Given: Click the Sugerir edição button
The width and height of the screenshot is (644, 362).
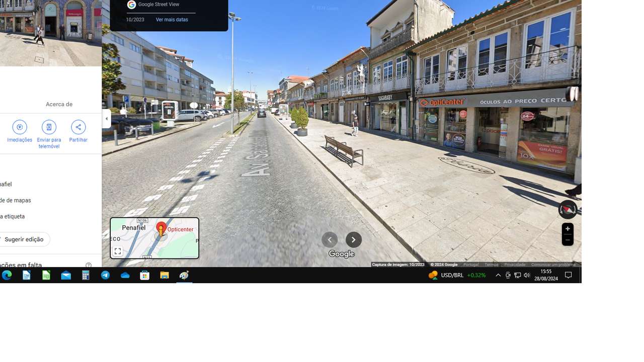Looking at the screenshot, I should [x=23, y=239].
